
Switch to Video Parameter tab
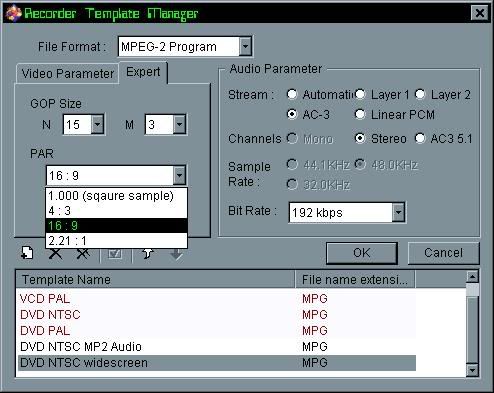tap(68, 73)
